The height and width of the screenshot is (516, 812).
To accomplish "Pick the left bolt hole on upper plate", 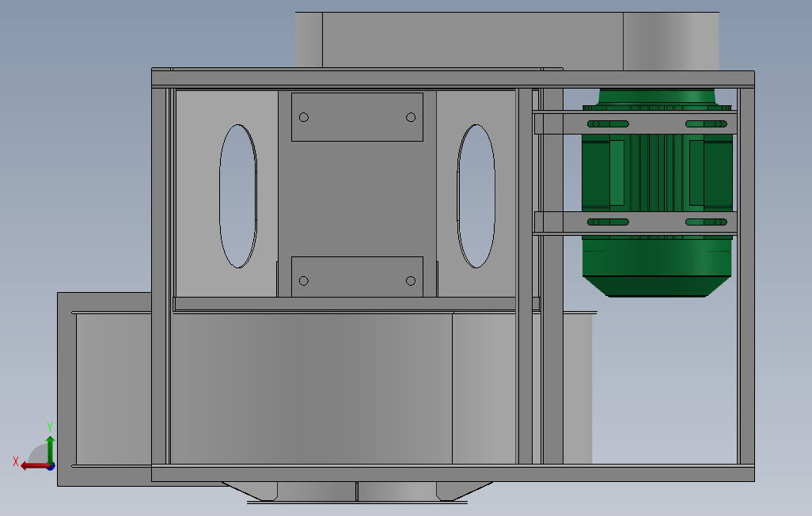I will (304, 117).
